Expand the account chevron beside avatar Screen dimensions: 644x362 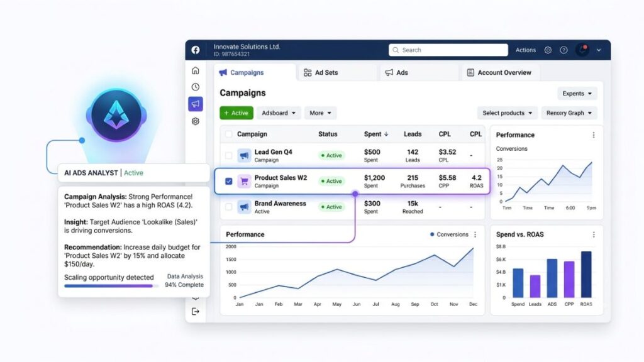pos(599,50)
